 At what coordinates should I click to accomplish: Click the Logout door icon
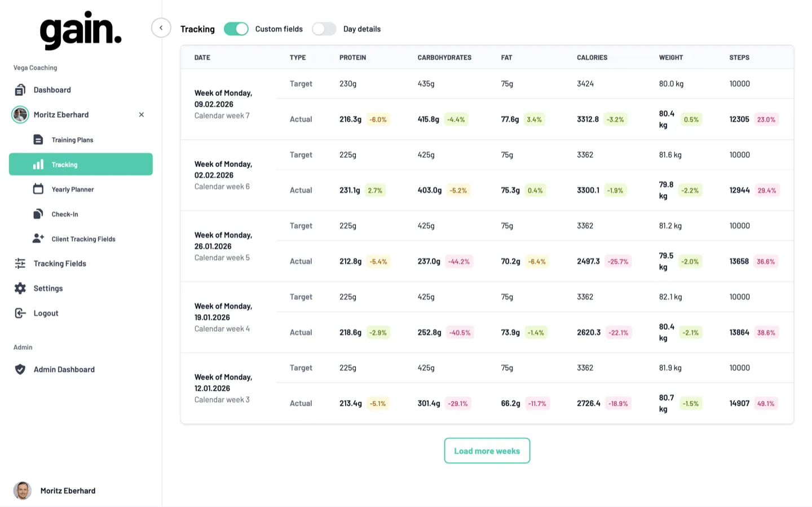coord(21,313)
